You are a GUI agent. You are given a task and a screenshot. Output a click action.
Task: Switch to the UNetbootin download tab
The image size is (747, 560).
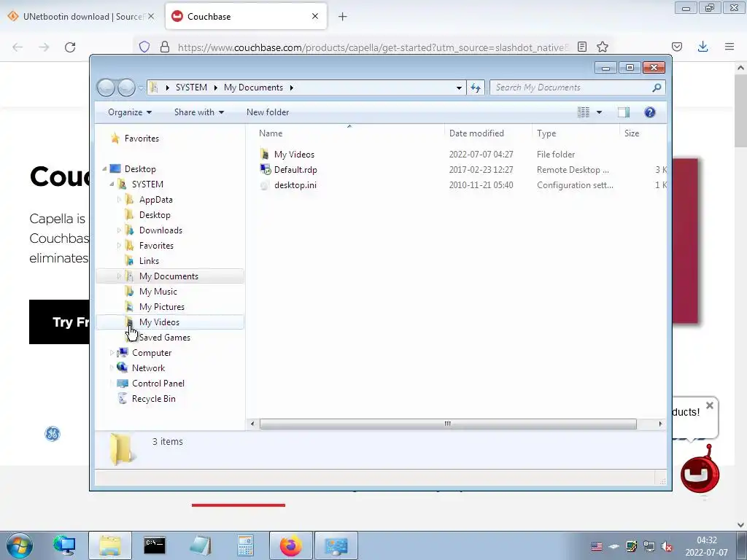81,17
